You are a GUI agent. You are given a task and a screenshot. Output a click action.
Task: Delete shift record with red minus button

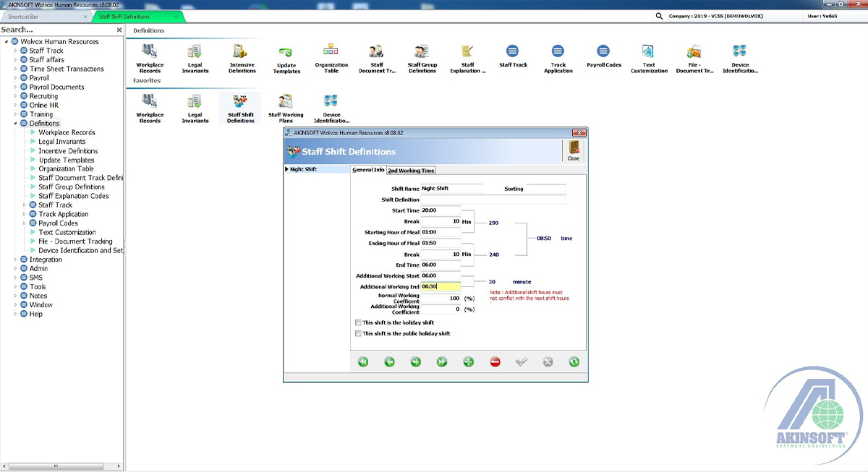coord(495,361)
